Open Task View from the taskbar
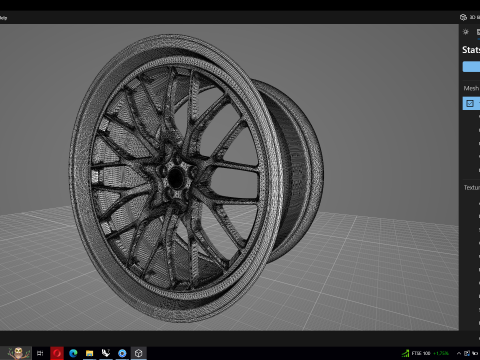Image resolution: width=480 pixels, height=360 pixels. pyautogui.click(x=40, y=353)
